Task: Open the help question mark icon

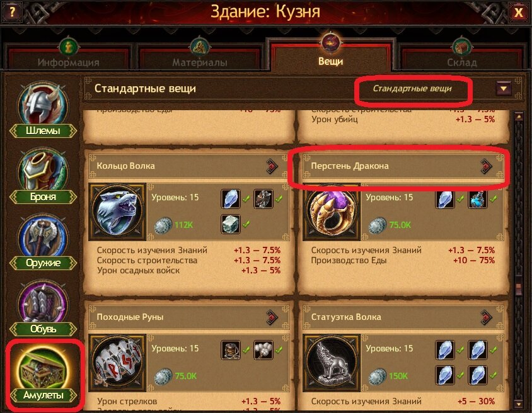Action: pyautogui.click(x=12, y=12)
